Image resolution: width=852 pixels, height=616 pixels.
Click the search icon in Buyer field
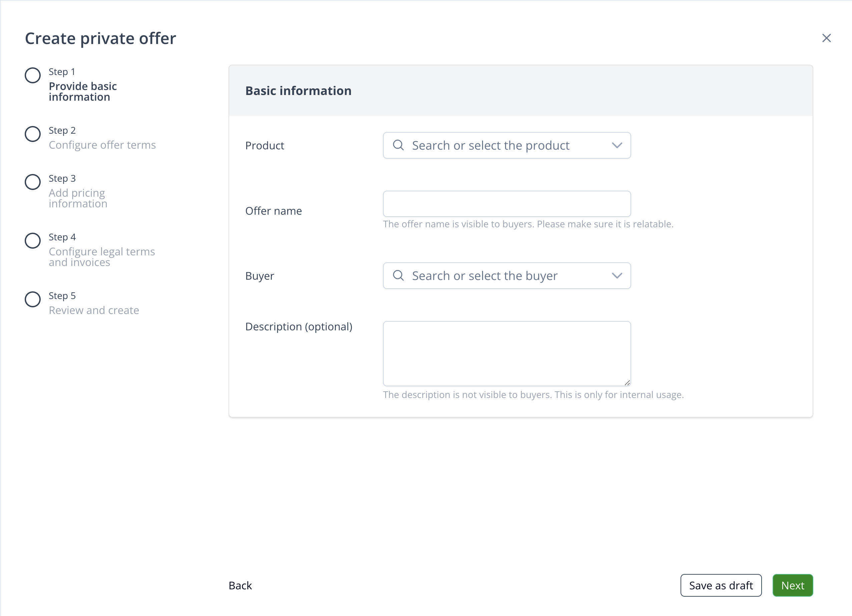pos(398,276)
